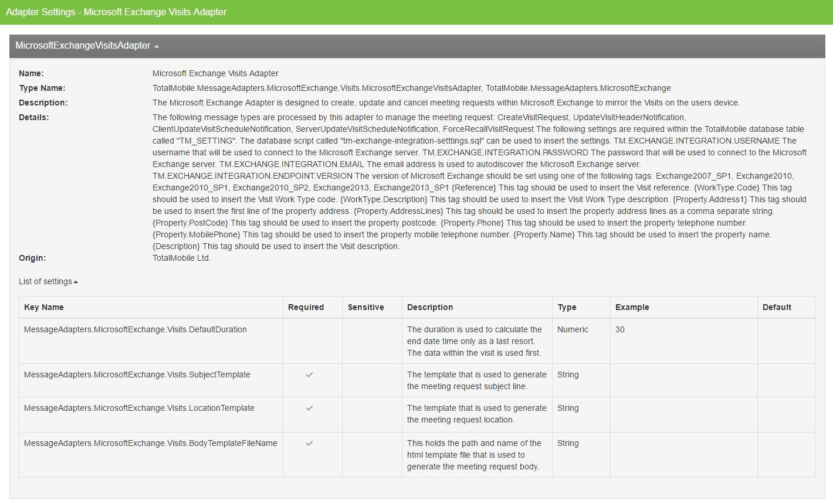Click the Sensitive column header
Image resolution: width=833 pixels, height=504 pixels.
(x=365, y=307)
